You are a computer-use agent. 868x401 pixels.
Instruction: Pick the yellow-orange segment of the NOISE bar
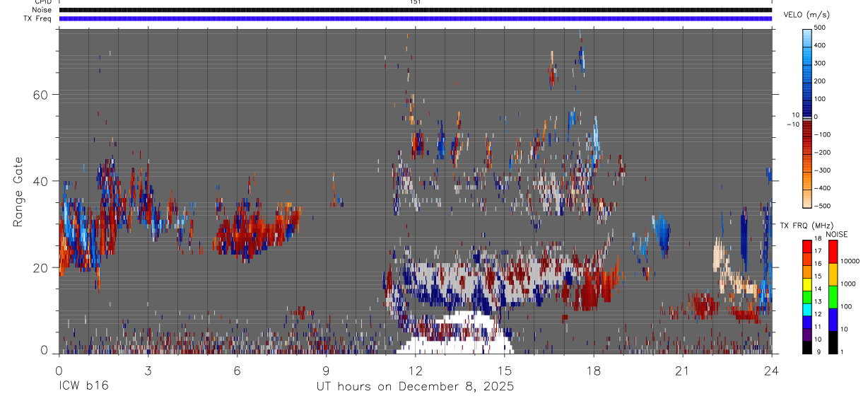pyautogui.click(x=833, y=274)
